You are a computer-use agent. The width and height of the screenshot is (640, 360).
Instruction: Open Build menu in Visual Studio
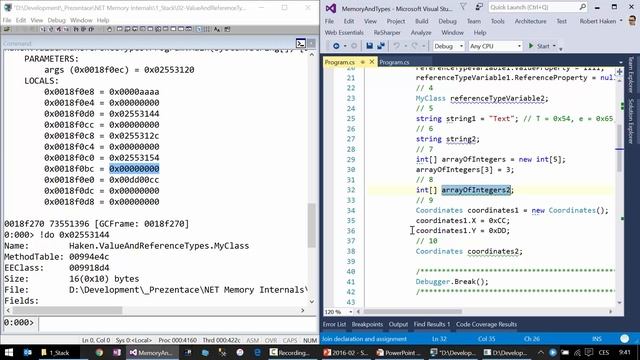[x=422, y=21]
